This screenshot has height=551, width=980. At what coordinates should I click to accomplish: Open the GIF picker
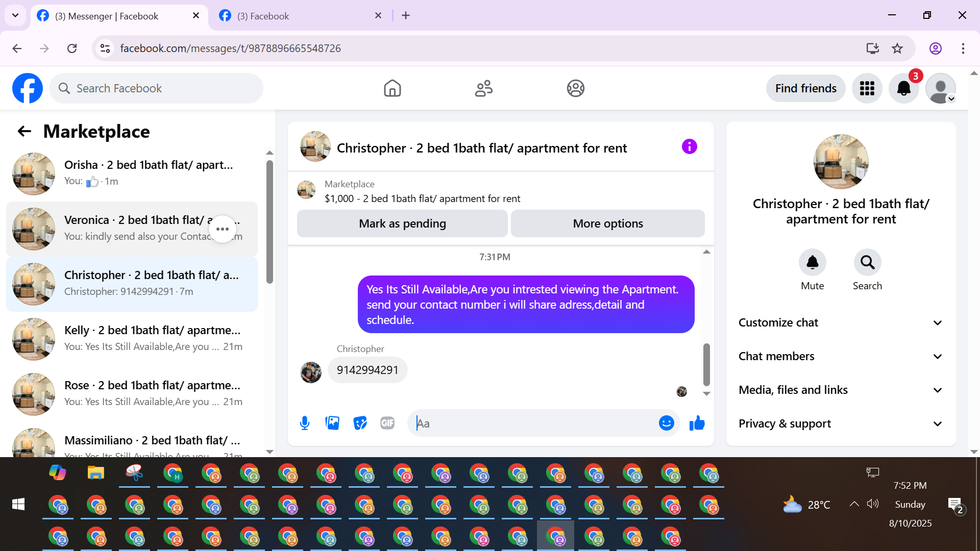(387, 423)
